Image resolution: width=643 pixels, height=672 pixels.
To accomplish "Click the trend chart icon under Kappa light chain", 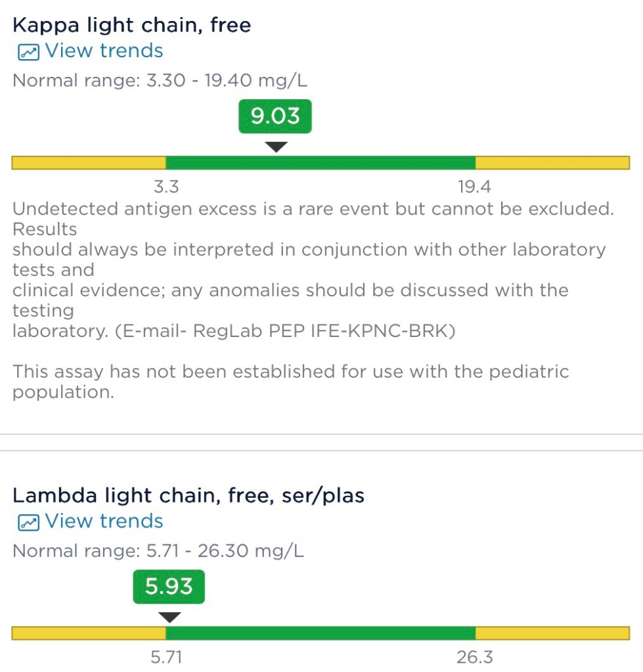I will [28, 52].
